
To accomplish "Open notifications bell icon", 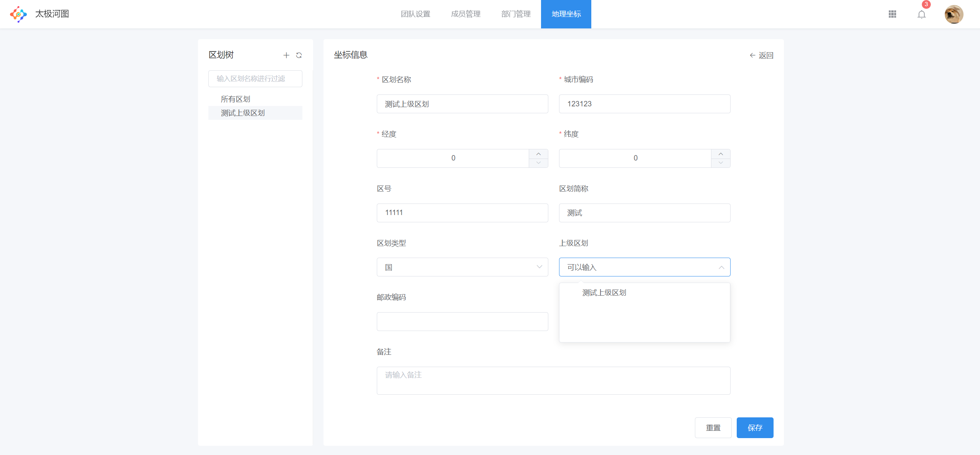I will [921, 15].
